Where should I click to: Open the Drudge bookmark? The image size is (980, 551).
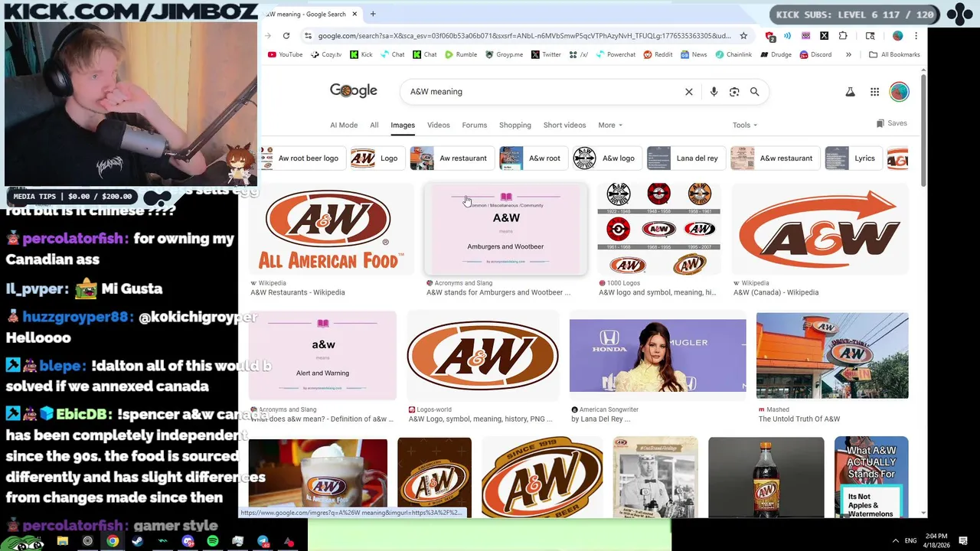pyautogui.click(x=775, y=55)
